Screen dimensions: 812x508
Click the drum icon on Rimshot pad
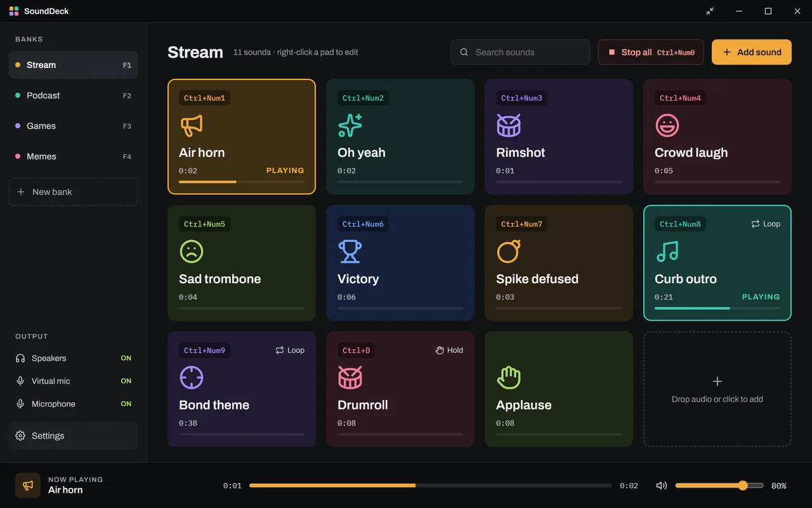508,126
